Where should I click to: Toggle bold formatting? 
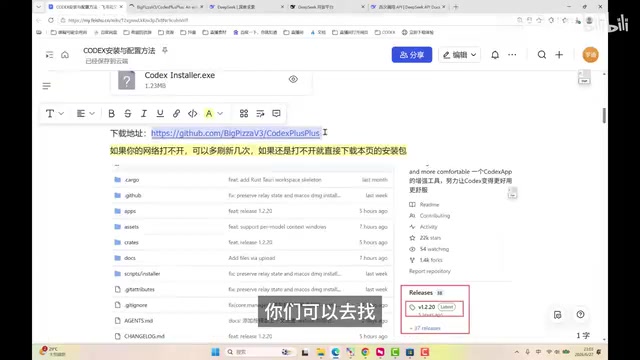(111, 113)
